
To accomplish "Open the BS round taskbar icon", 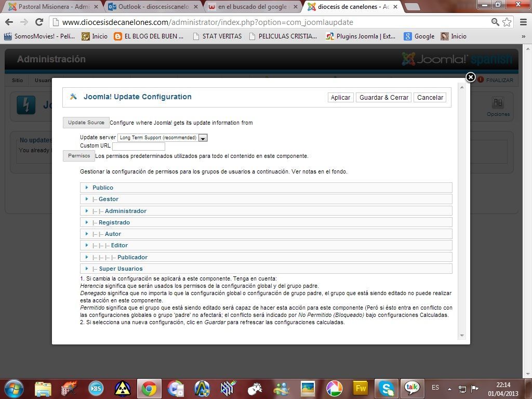I will tap(96, 389).
